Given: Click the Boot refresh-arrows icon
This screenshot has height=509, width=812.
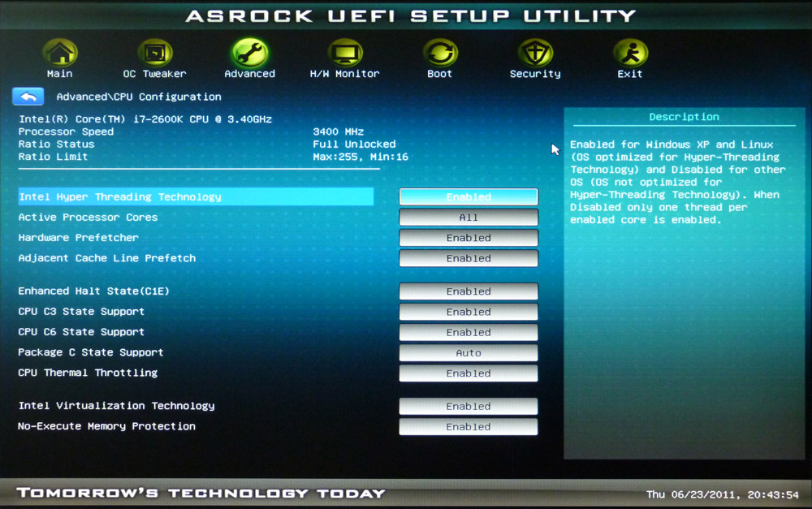Looking at the screenshot, I should pos(439,53).
